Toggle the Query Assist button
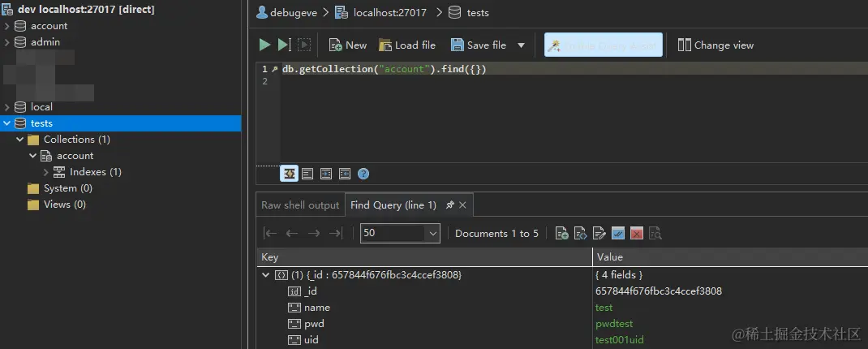868x349 pixels. pyautogui.click(x=604, y=45)
